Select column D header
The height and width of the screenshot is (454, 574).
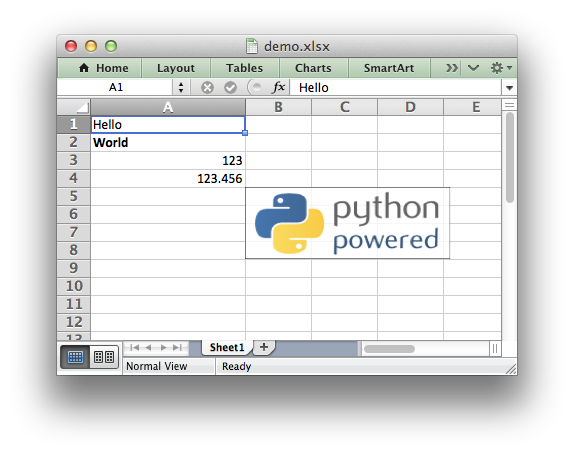[x=410, y=107]
